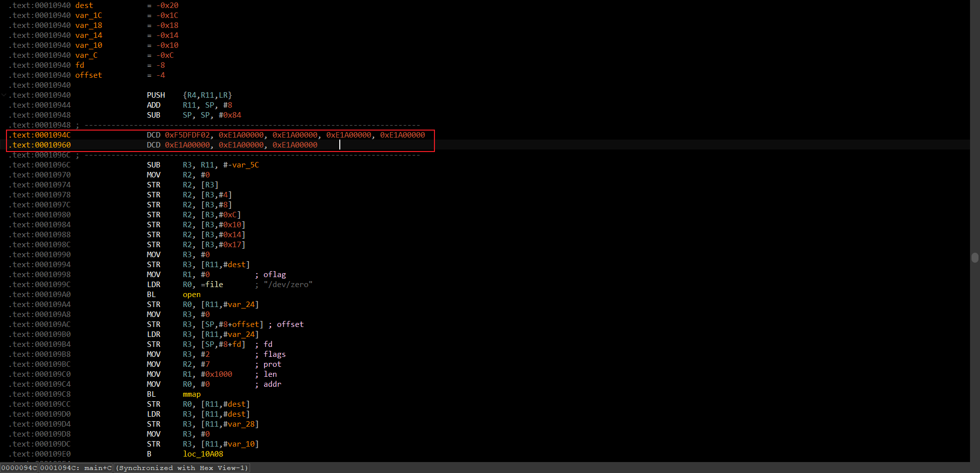Select address .text:0001094C

point(40,135)
